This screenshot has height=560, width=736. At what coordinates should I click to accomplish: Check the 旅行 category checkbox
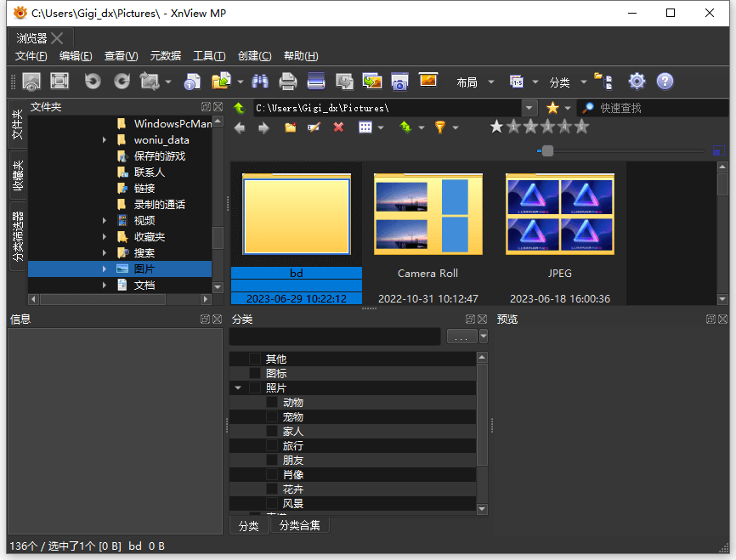[x=272, y=445]
